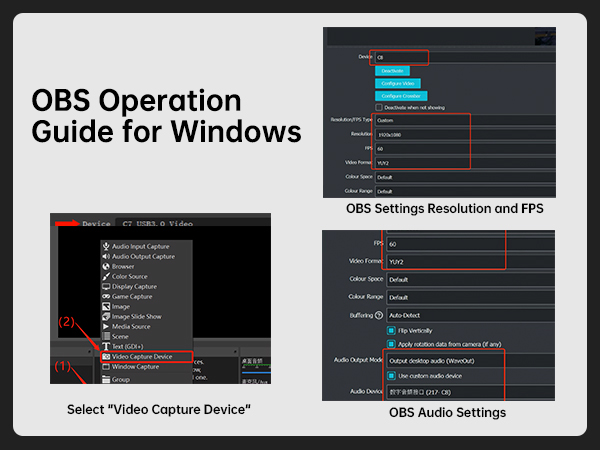The width and height of the screenshot is (600, 450).
Task: Open Resolution/FPS Type dropdown set to Custom
Action: coord(465,120)
